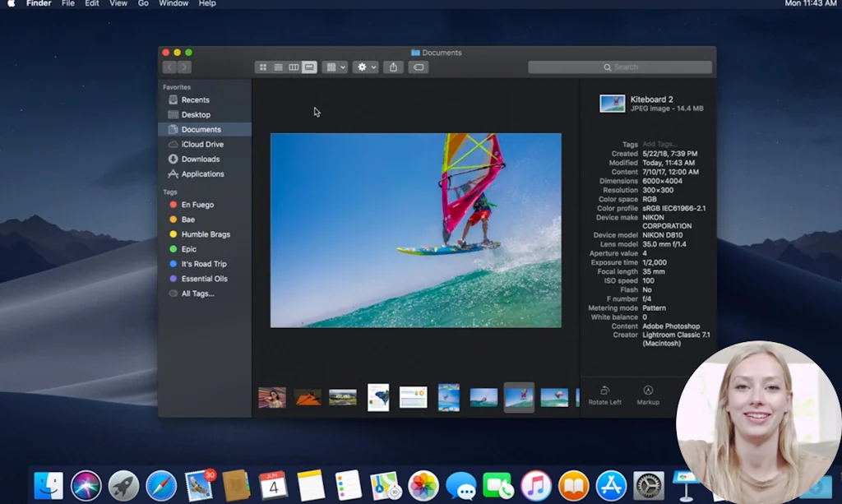Click the Share toolbar button
The width and height of the screenshot is (842, 504).
[x=393, y=67]
